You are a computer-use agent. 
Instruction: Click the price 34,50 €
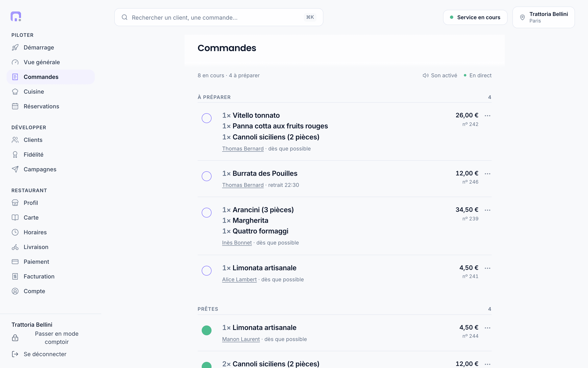coord(467,210)
